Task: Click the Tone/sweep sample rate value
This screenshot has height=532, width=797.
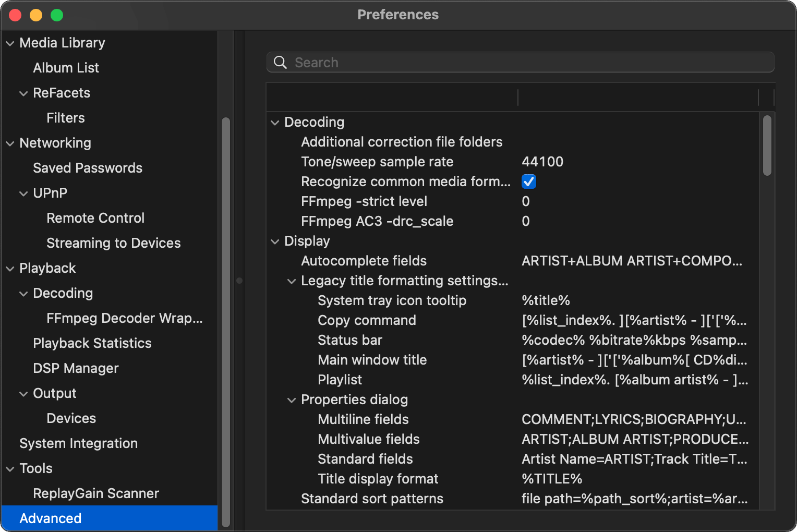Action: pyautogui.click(x=542, y=162)
